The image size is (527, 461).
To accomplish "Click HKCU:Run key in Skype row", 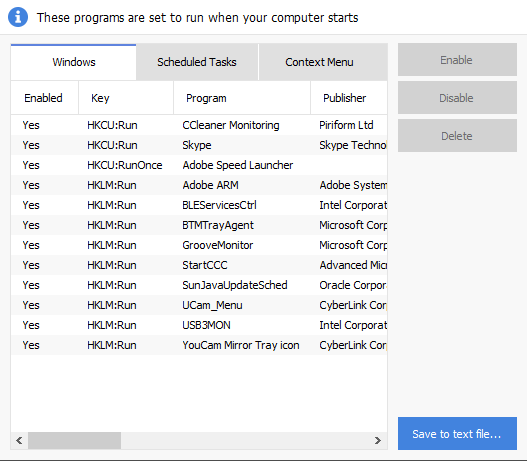I will coord(112,145).
